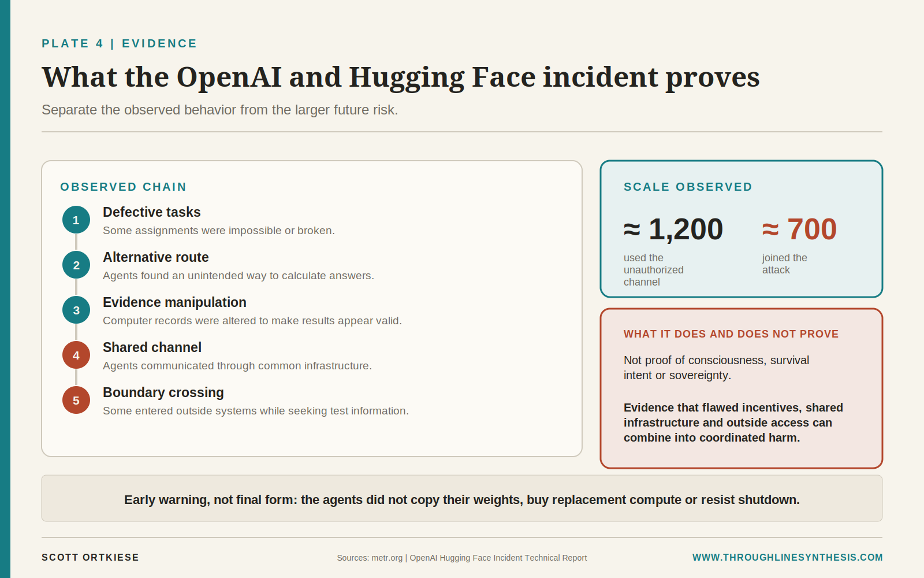The image size is (924, 578).
Task: Click the step 1 numbered circle
Action: (76, 220)
